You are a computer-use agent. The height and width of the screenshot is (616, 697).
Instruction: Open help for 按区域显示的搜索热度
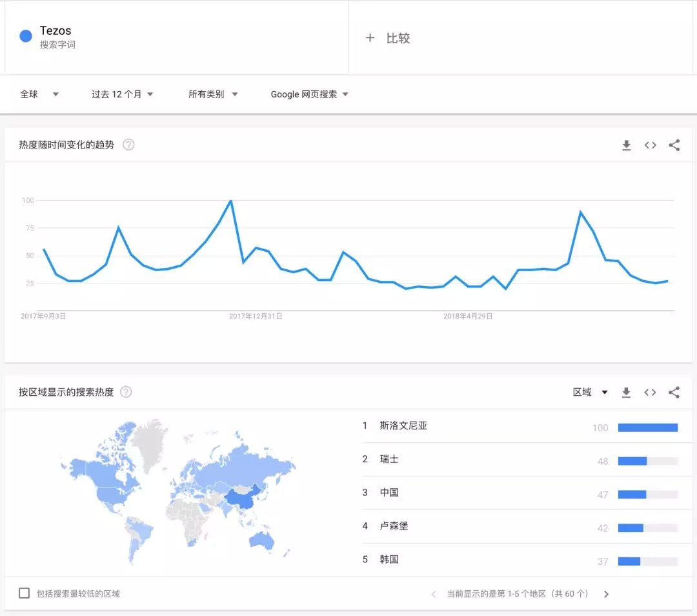pyautogui.click(x=126, y=392)
